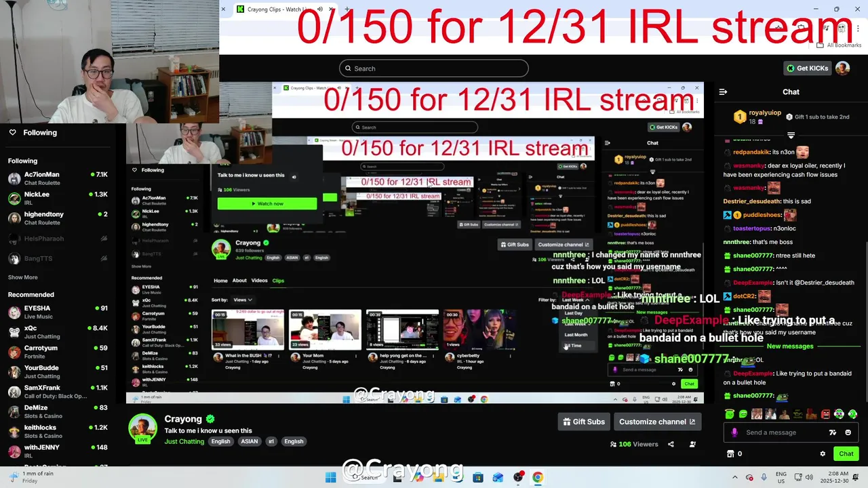Click the 106 Viewers count

point(634,444)
